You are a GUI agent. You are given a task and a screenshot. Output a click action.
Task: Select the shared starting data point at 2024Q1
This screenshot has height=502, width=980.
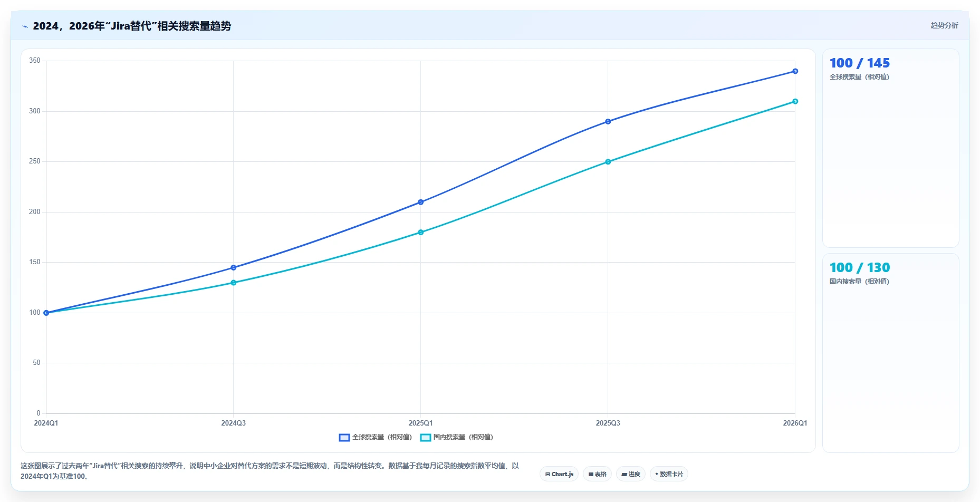(46, 313)
